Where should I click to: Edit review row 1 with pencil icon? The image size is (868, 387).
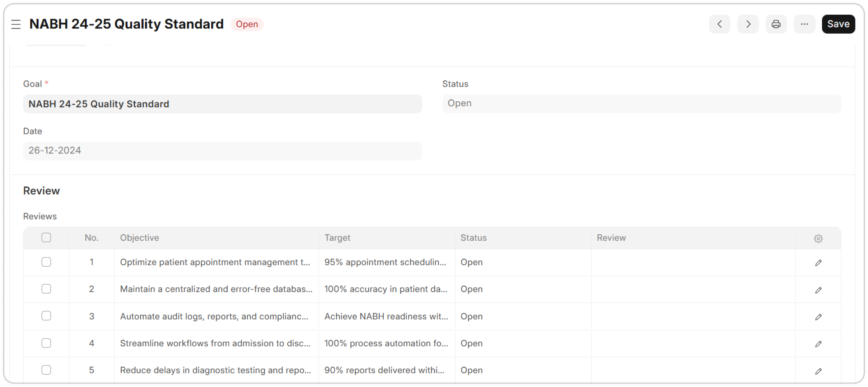pos(818,263)
